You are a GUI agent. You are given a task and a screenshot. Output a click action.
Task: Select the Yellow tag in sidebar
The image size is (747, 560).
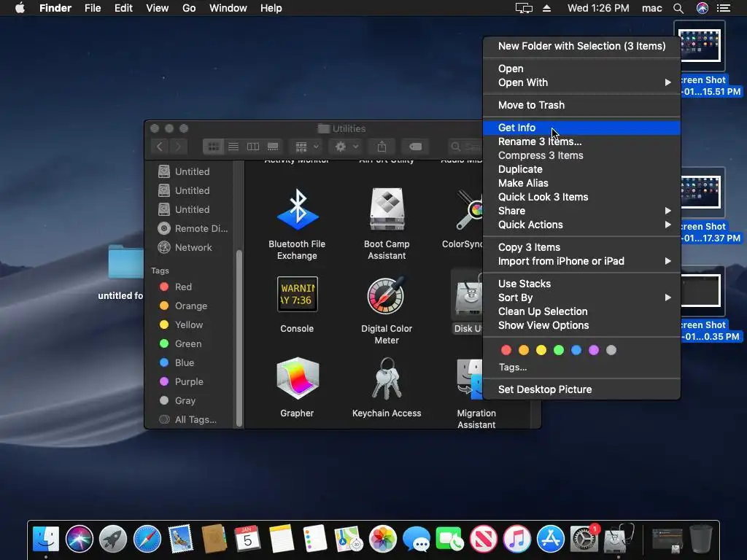click(x=190, y=324)
